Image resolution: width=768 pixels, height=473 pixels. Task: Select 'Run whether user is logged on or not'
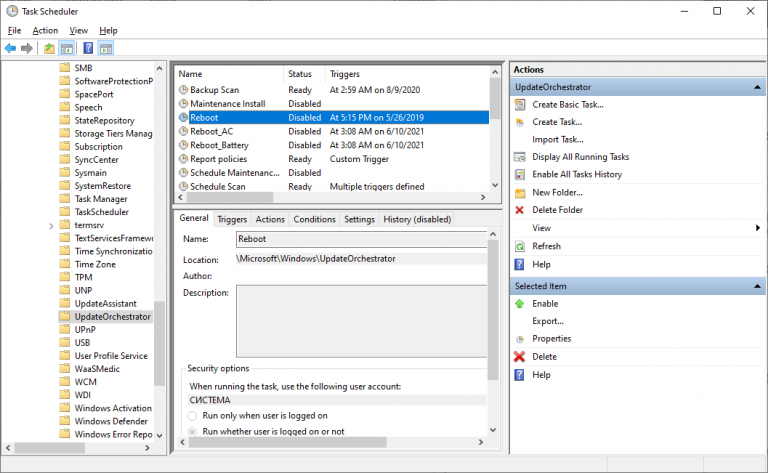tap(192, 431)
